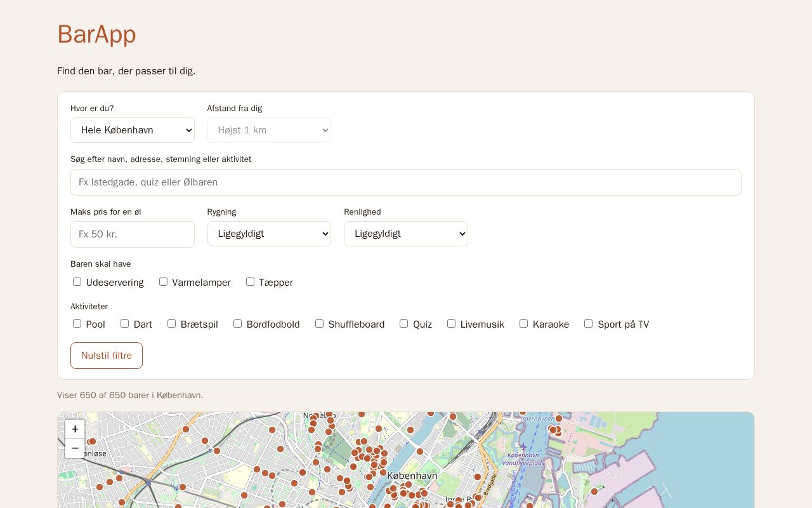
Task: Check the Karaoke activity
Action: (x=524, y=324)
